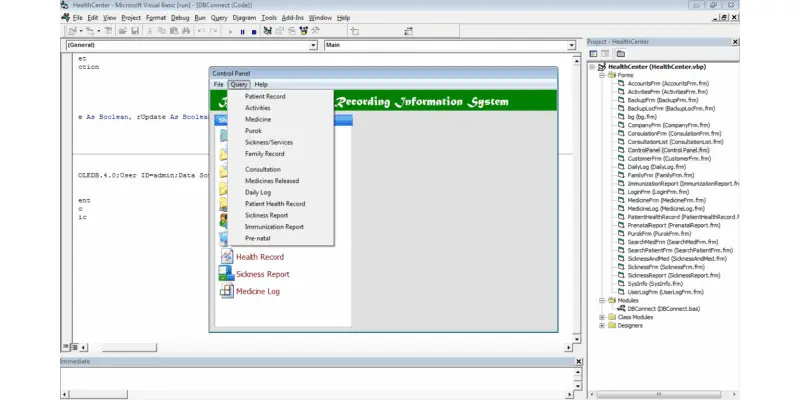Click View Object icon in Project panel
This screenshot has width=800, height=400.
pos(605,54)
